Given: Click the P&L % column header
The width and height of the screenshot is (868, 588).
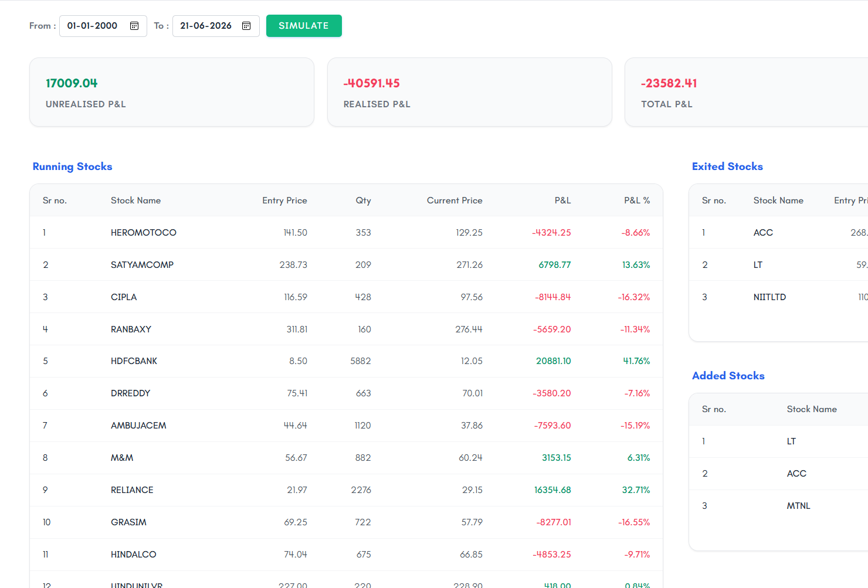Looking at the screenshot, I should point(637,200).
